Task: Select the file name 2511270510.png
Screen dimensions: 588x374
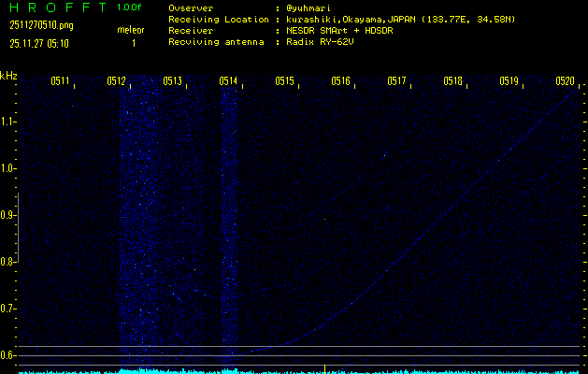Action: pos(42,25)
